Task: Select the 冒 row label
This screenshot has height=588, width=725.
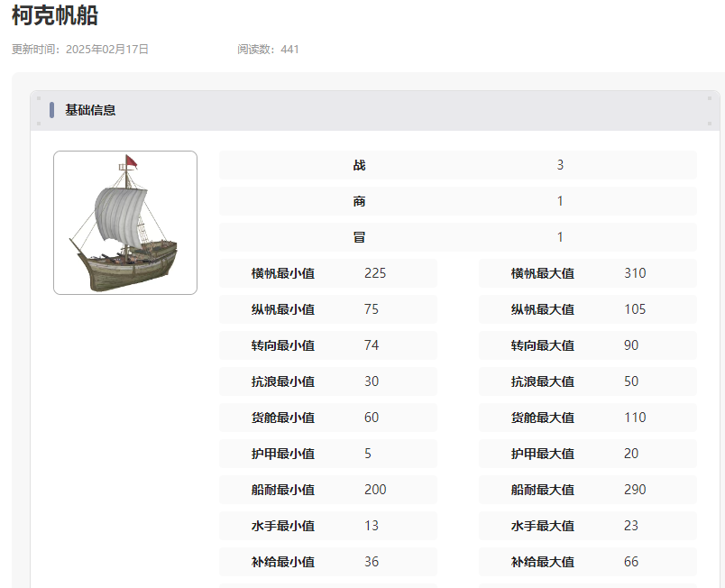Action: (359, 237)
